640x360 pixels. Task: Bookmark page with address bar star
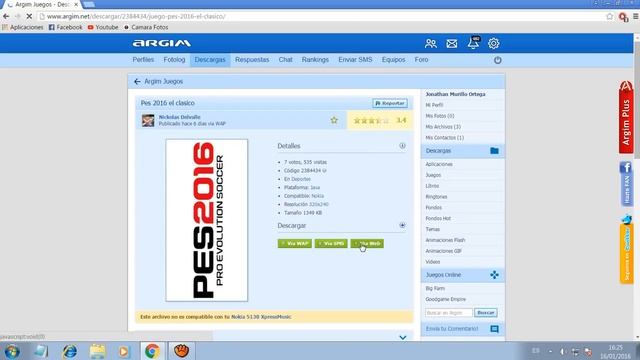(609, 16)
